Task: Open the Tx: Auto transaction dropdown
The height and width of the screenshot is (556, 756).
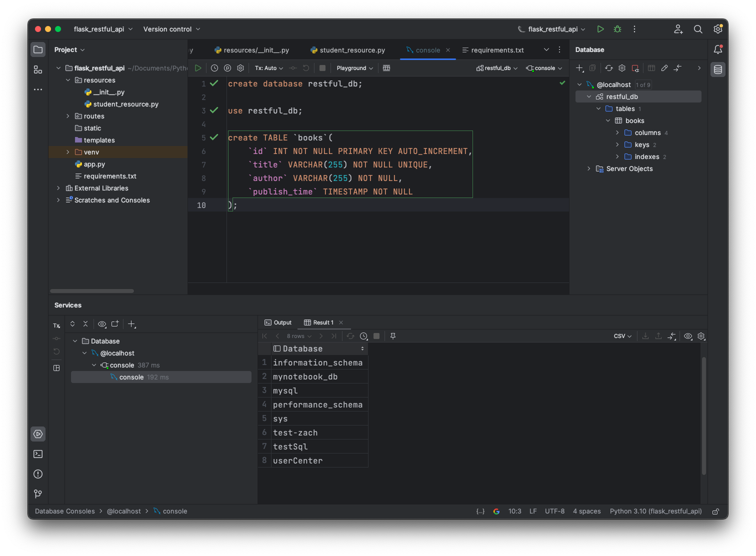Action: pyautogui.click(x=269, y=68)
